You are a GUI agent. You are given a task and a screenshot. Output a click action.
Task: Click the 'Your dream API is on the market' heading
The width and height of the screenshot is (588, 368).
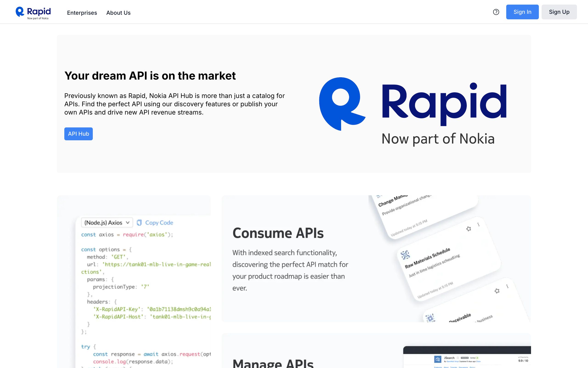(x=150, y=76)
